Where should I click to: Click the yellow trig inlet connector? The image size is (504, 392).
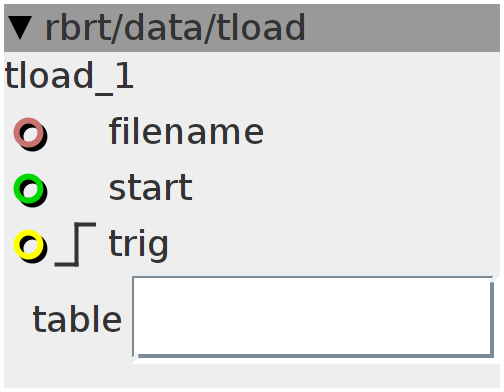(x=30, y=246)
